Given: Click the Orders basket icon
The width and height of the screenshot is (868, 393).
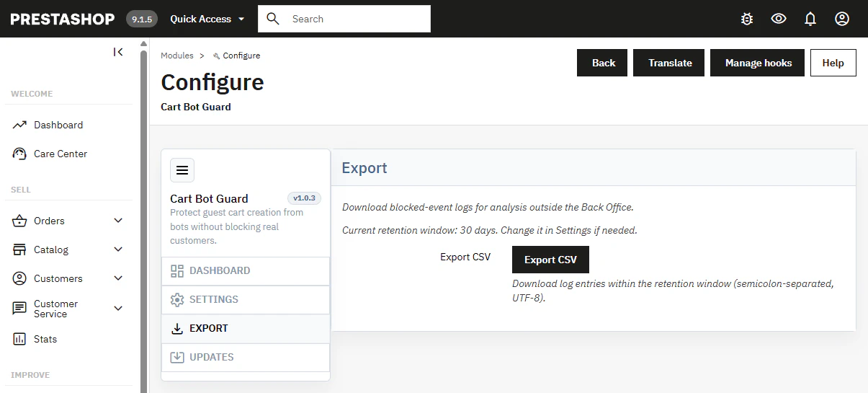Looking at the screenshot, I should pos(20,221).
